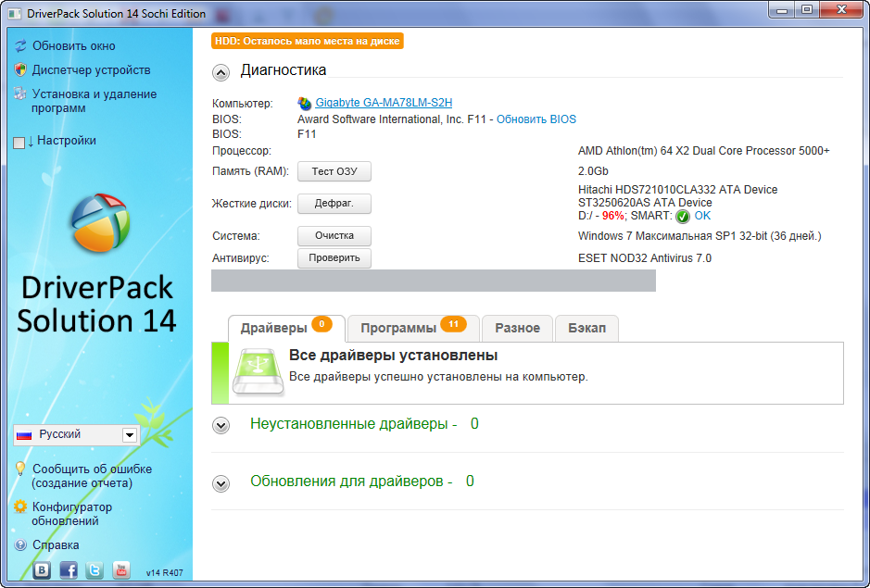
Task: Open the YouTube social icon
Action: (x=121, y=569)
